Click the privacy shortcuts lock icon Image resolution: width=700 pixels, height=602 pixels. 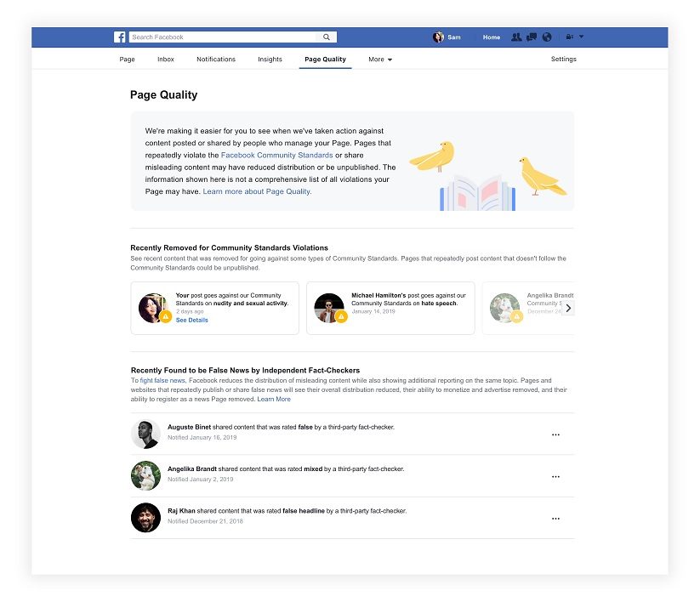[569, 37]
